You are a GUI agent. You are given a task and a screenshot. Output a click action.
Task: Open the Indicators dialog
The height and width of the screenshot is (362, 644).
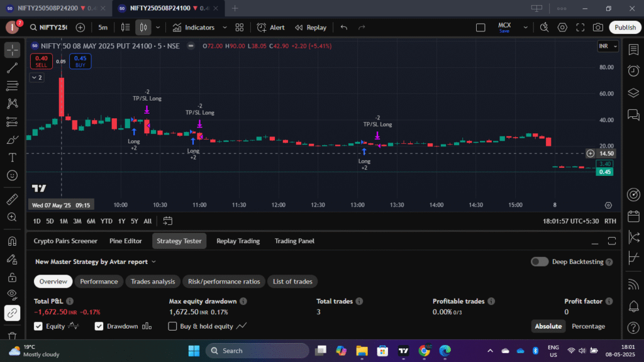(194, 28)
